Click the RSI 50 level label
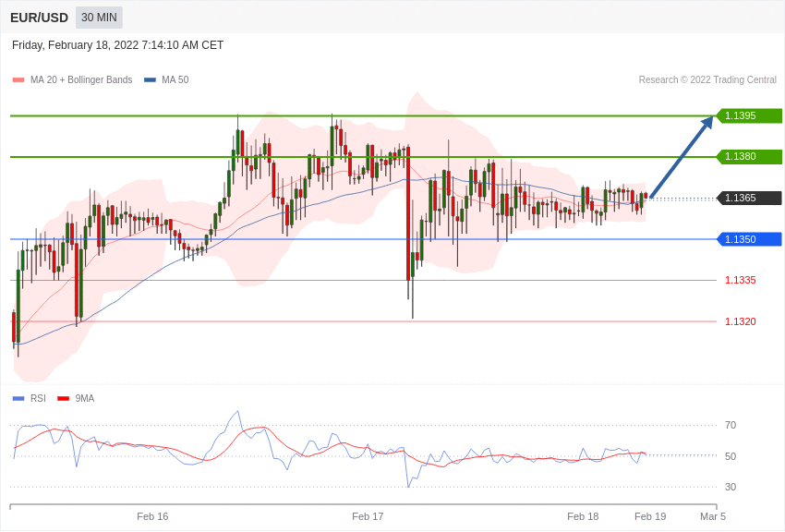The image size is (785, 532). (731, 456)
